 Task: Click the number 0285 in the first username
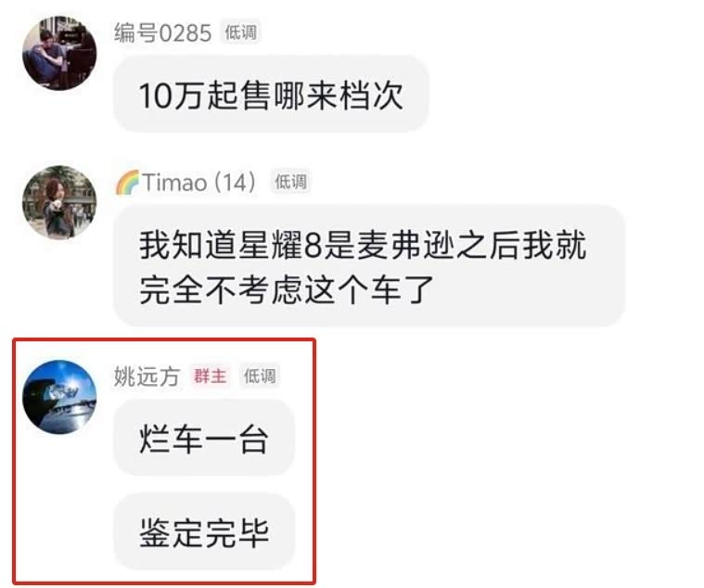(186, 33)
